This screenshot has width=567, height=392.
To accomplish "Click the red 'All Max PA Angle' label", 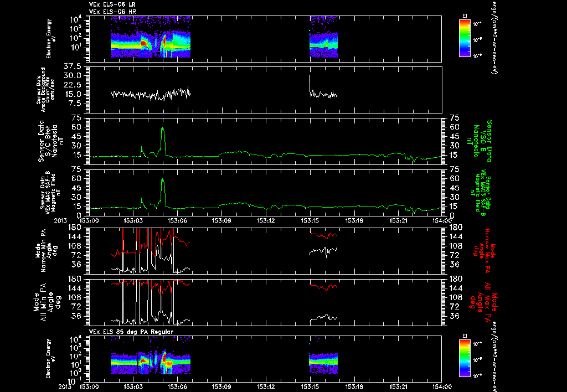I will [484, 301].
